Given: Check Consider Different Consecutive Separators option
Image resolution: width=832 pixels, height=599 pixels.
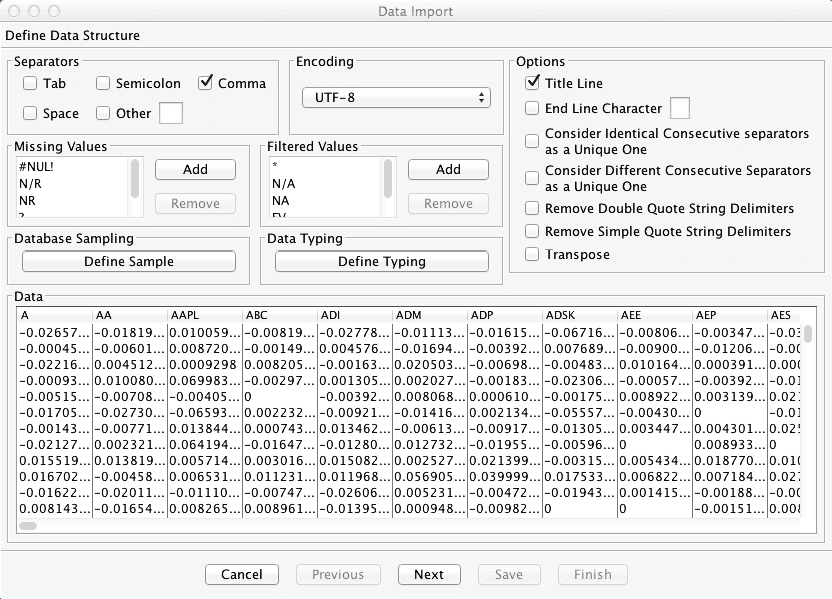Looking at the screenshot, I should click(x=532, y=178).
